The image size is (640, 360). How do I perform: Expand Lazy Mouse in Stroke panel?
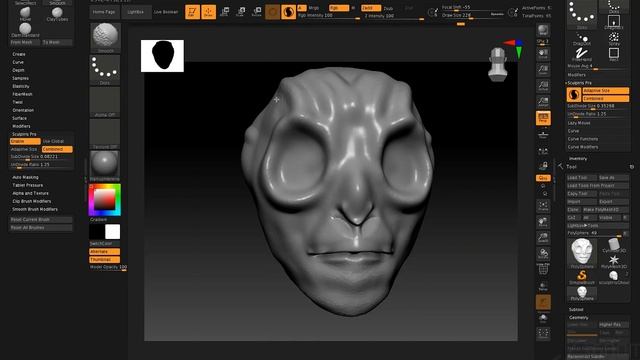point(579,123)
